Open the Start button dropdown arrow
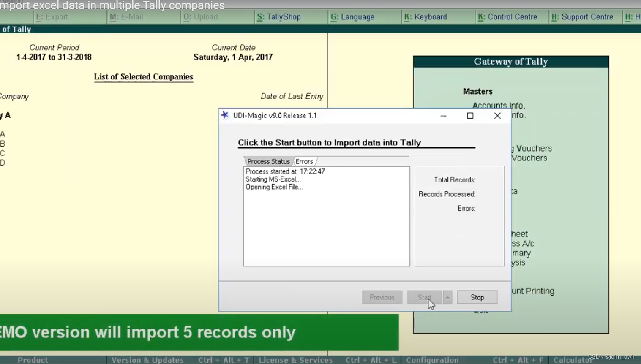 [x=447, y=297]
